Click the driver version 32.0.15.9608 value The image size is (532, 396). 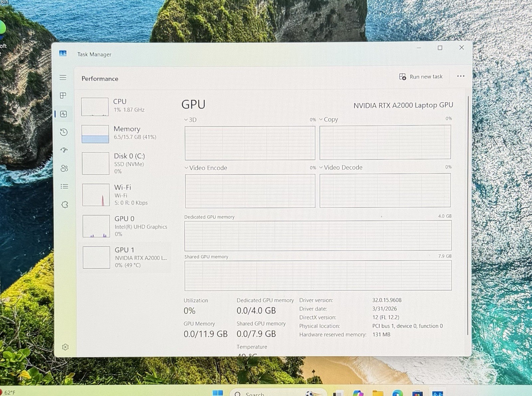click(x=387, y=300)
